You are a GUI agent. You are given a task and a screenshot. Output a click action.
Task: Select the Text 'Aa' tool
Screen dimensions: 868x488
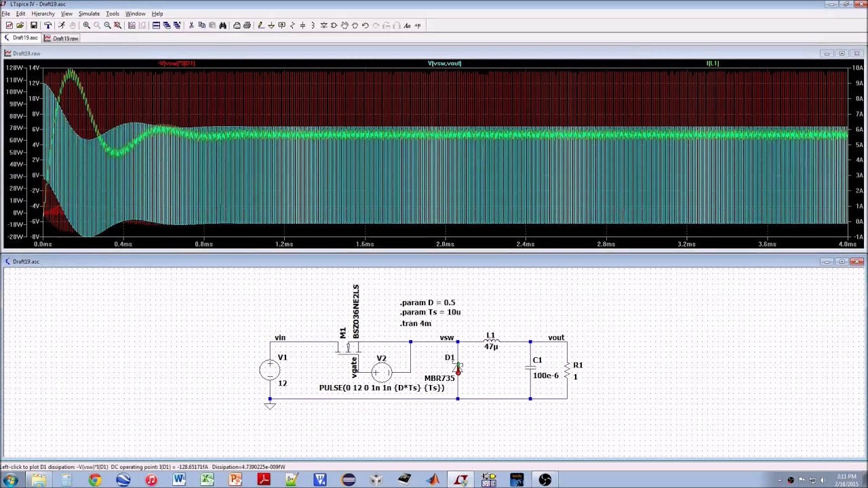point(407,25)
